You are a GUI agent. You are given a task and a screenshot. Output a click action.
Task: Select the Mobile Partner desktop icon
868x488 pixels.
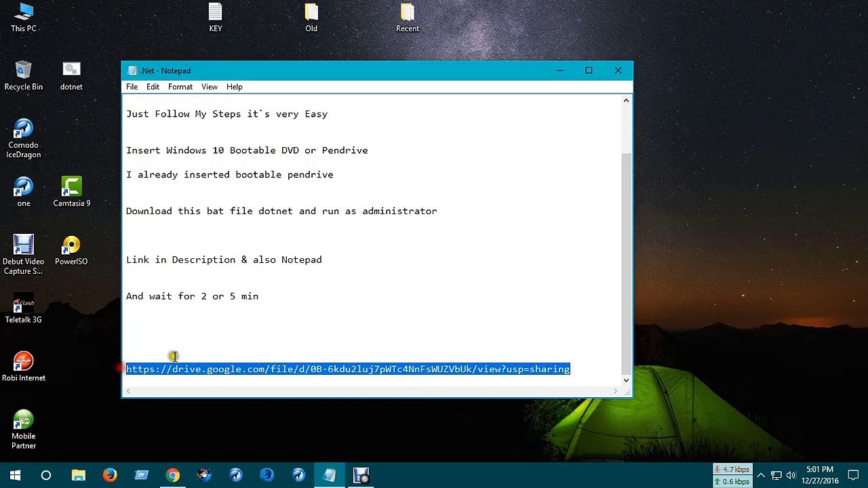tap(23, 430)
